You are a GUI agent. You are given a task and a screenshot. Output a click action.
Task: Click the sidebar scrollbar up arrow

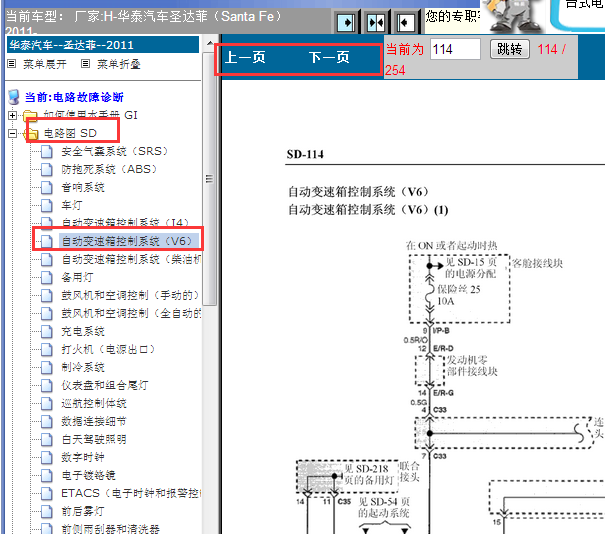coord(210,43)
